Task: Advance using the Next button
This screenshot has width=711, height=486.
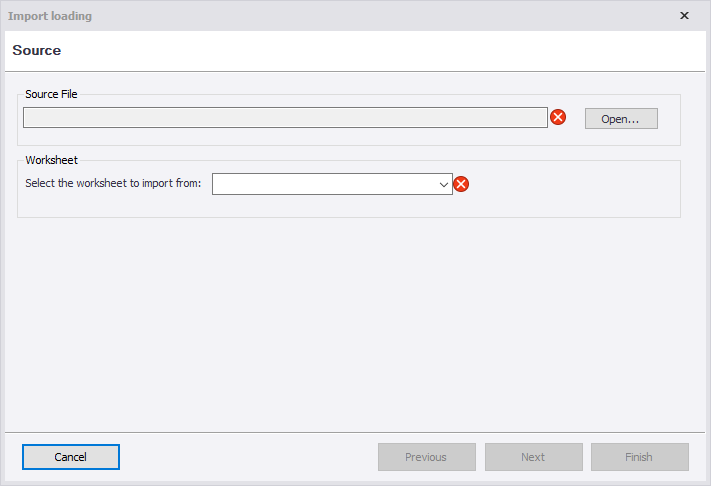Action: (x=533, y=457)
